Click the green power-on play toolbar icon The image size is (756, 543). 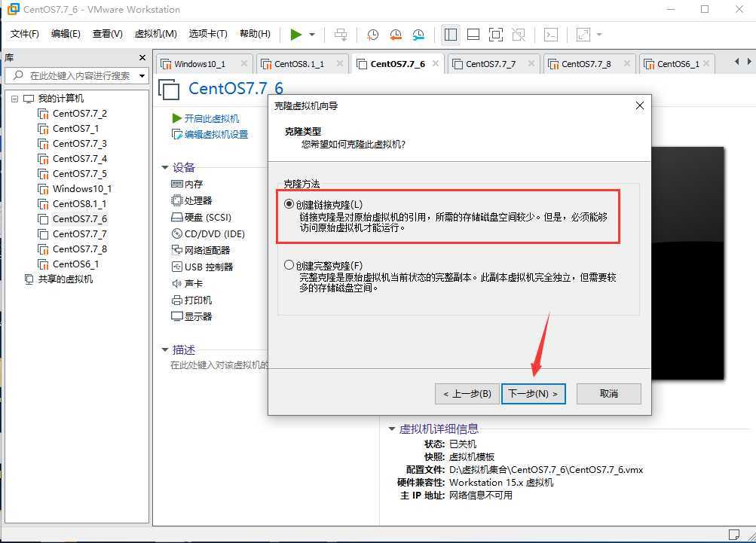296,34
